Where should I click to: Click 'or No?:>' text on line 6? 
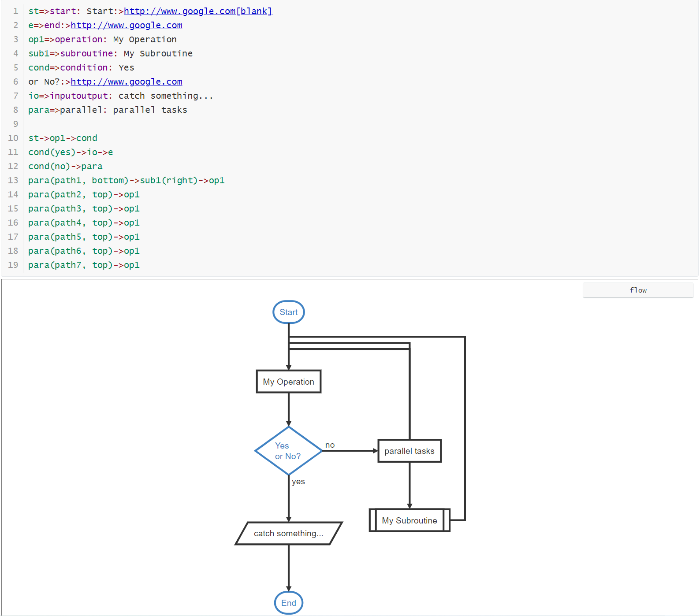tap(49, 82)
